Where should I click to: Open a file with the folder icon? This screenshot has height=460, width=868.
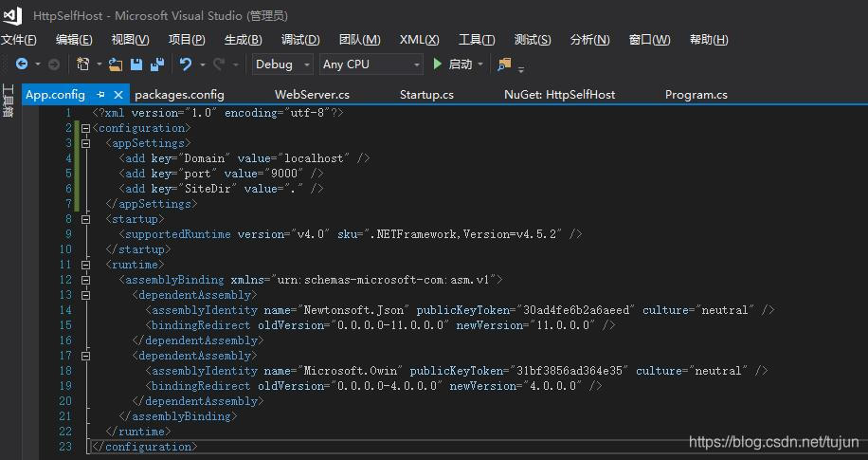point(116,64)
